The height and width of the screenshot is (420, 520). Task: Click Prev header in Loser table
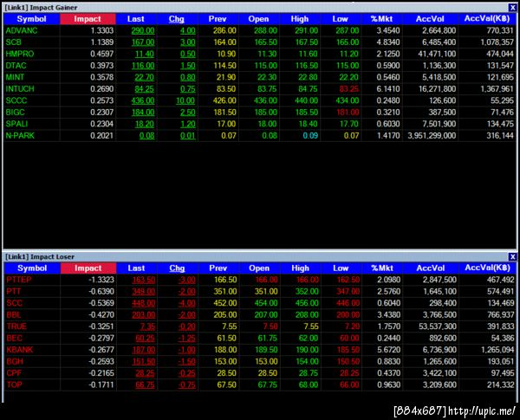[x=218, y=268]
